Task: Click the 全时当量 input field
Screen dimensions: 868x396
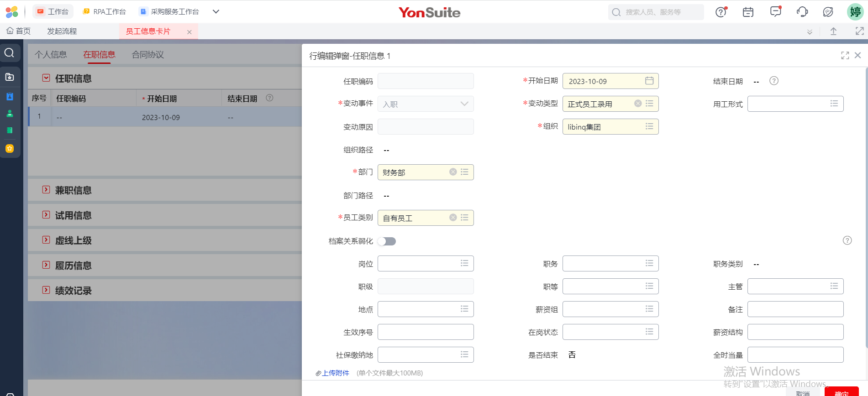Action: [x=795, y=354]
